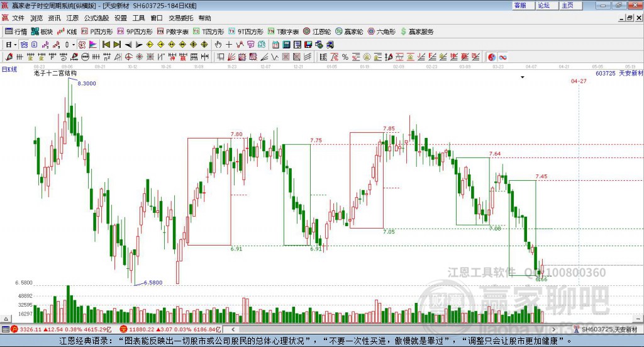Click the small black dropdown triangle above chart
This screenshot has height=347, width=644.
(523, 77)
